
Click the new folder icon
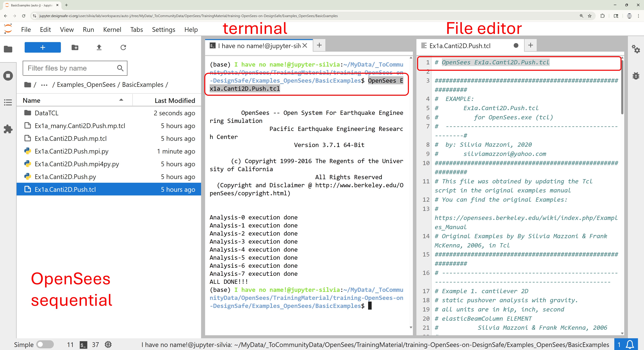(x=75, y=47)
